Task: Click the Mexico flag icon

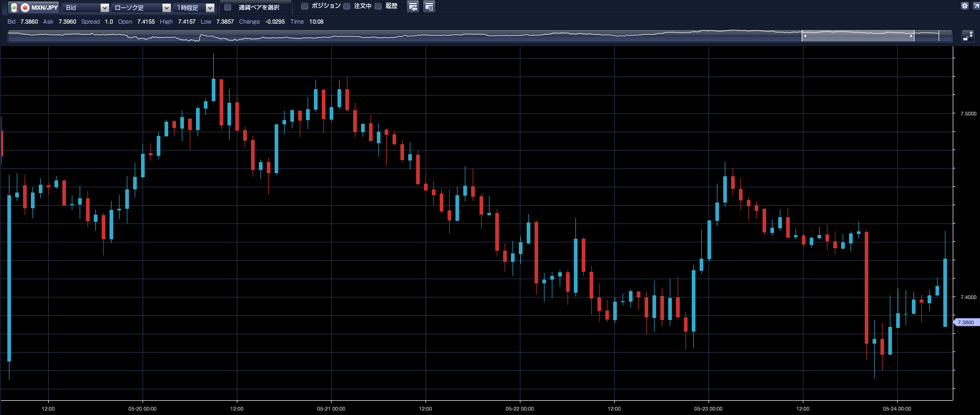Action: pyautogui.click(x=14, y=7)
